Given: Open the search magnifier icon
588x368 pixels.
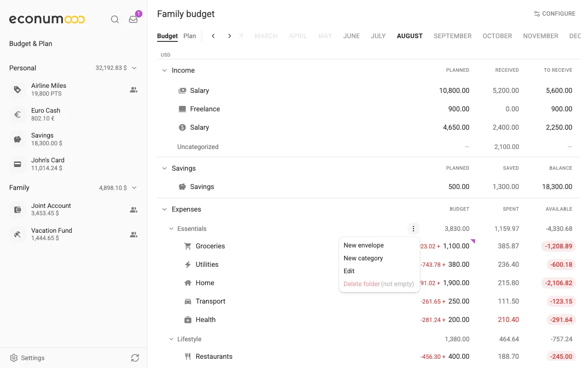Looking at the screenshot, I should coord(115,19).
